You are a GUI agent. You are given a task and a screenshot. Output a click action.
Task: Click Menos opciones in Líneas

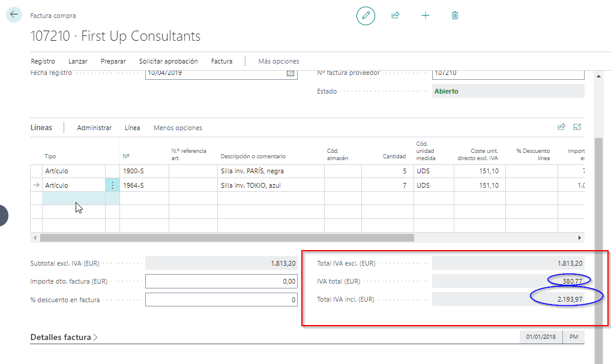pos(178,128)
